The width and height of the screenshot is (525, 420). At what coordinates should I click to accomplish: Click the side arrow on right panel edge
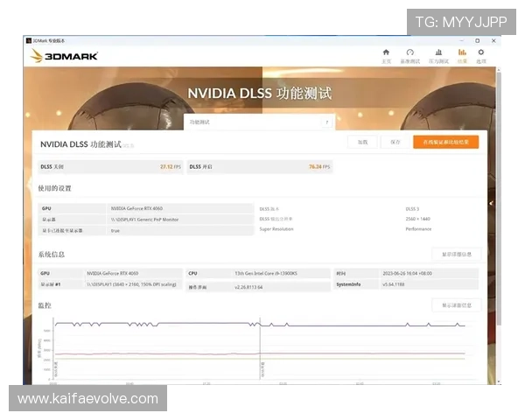coord(491,203)
